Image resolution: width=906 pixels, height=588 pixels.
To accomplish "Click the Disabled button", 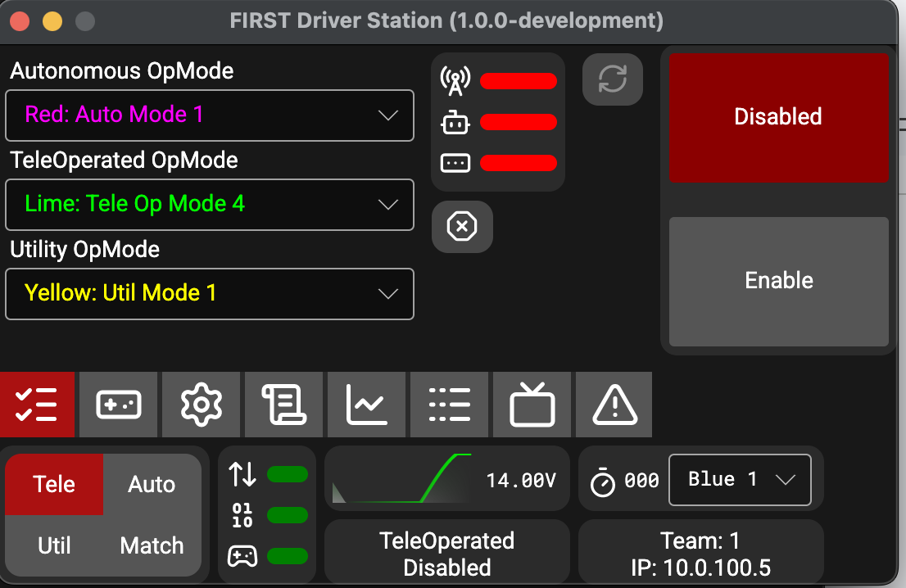I will 778,117.
